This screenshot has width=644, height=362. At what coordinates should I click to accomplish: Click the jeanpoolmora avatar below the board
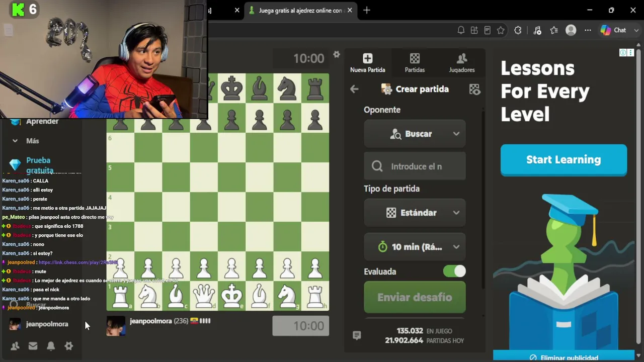click(x=116, y=326)
